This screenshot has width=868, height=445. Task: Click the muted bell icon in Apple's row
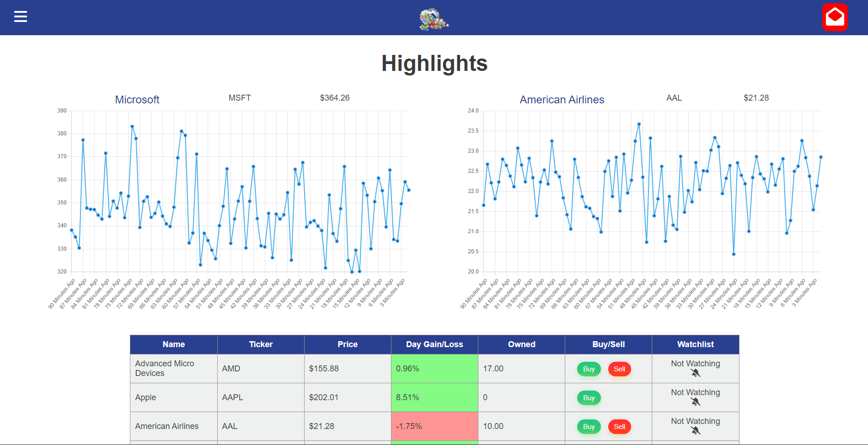[695, 402]
